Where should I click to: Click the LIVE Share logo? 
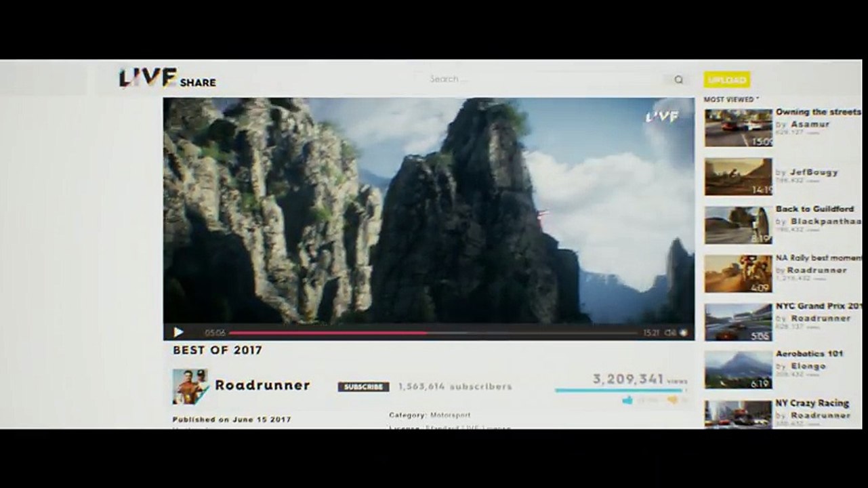[167, 78]
